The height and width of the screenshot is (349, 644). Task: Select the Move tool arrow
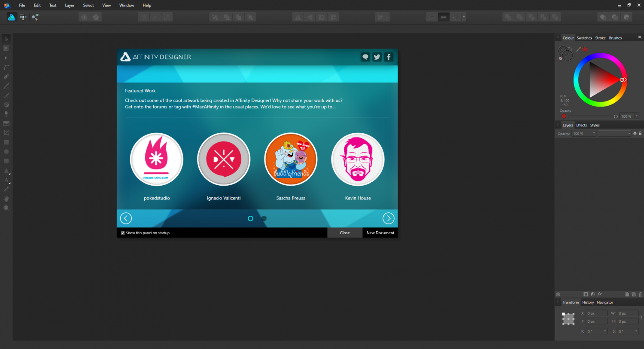pyautogui.click(x=6, y=39)
